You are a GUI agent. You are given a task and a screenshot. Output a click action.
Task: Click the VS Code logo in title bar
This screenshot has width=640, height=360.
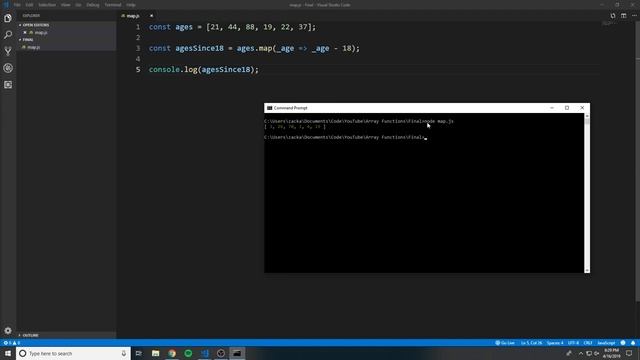6,5
